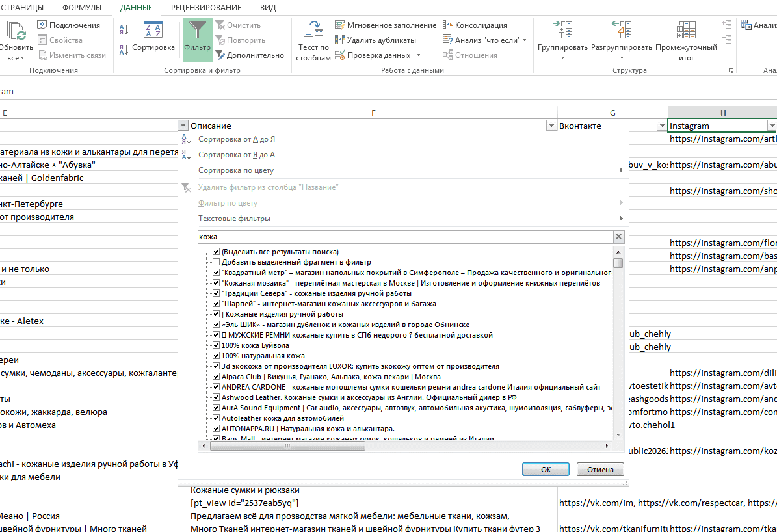Image resolution: width=777 pixels, height=532 pixels.
Task: Open the Структура dialog launcher
Action: pyautogui.click(x=731, y=71)
